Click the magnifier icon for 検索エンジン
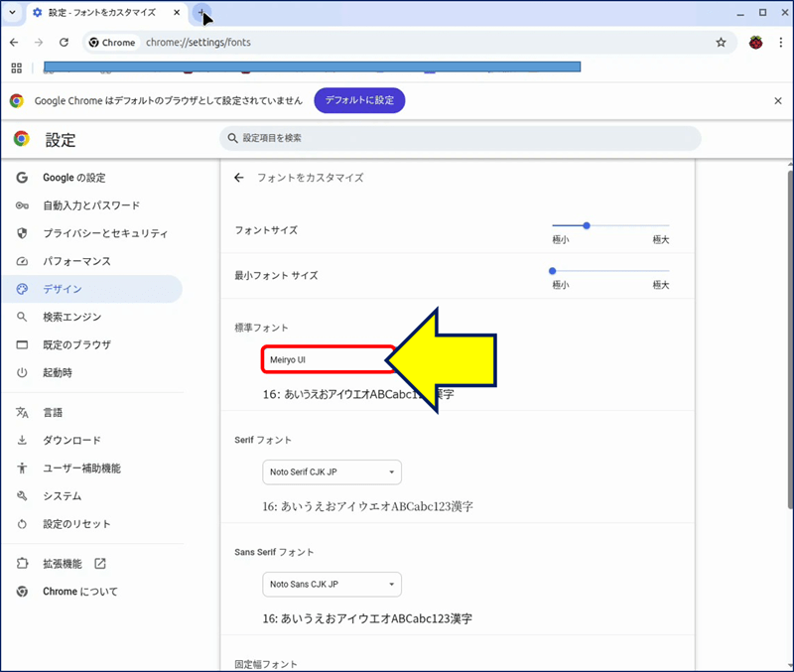This screenshot has height=672, width=794. [x=22, y=317]
